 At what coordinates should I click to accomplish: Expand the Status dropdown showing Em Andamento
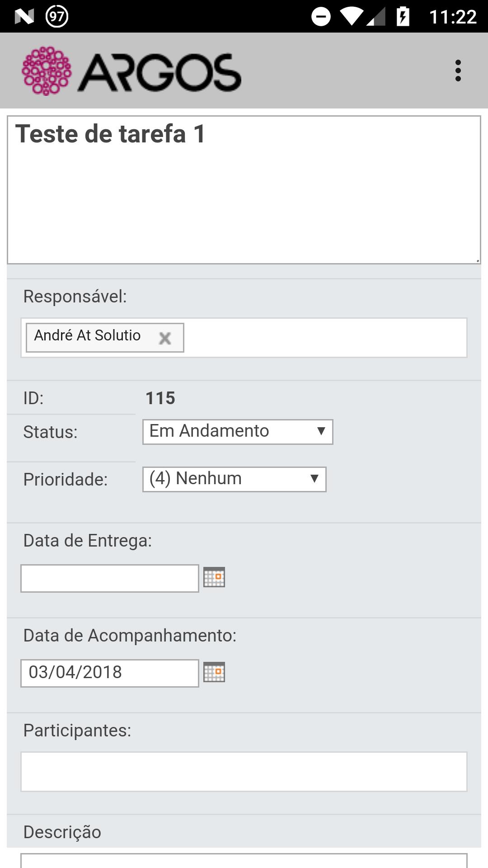(238, 432)
